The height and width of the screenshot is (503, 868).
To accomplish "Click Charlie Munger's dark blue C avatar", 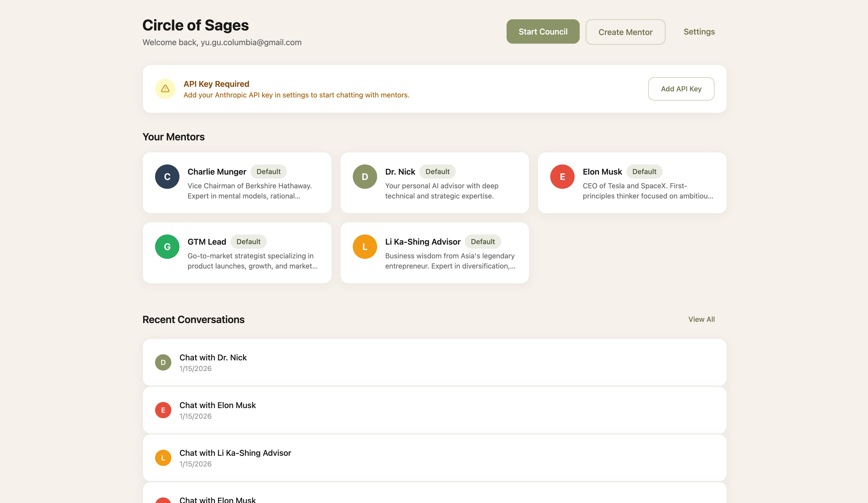I will (x=167, y=177).
